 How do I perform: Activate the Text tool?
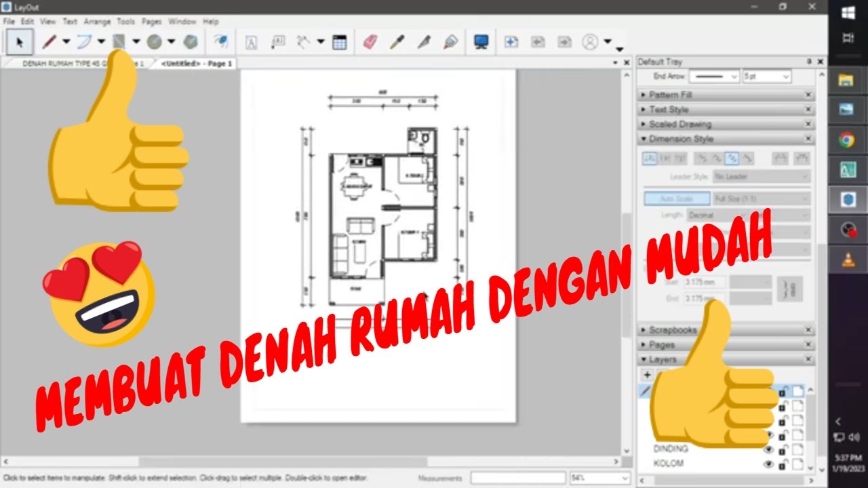(x=251, y=42)
